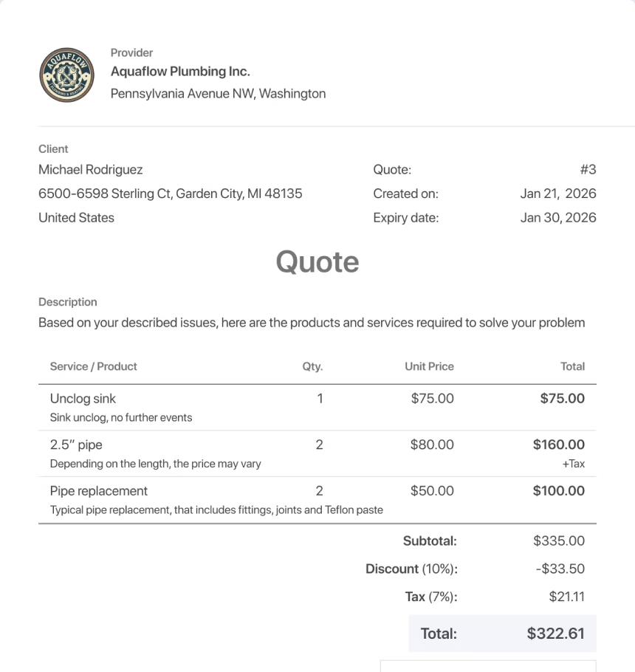Screen dimensions: 635x672
Task: Click the Unit Price column header
Action: click(x=429, y=366)
